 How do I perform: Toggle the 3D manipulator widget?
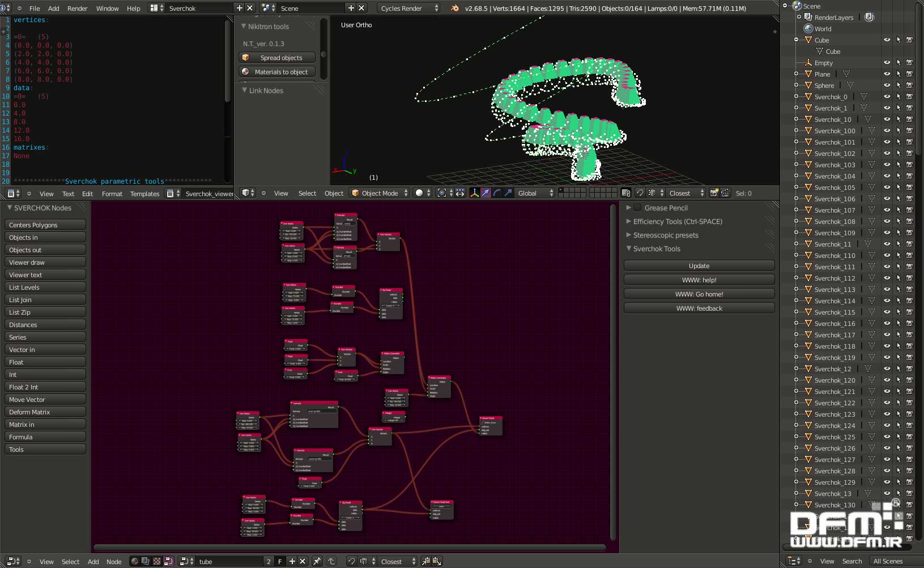(475, 193)
